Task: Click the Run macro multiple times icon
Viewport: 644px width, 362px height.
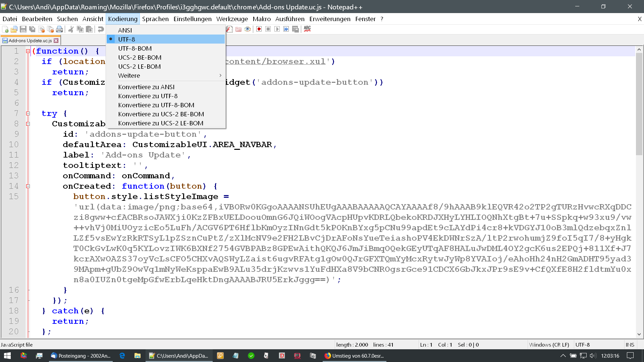Action: [x=286, y=29]
